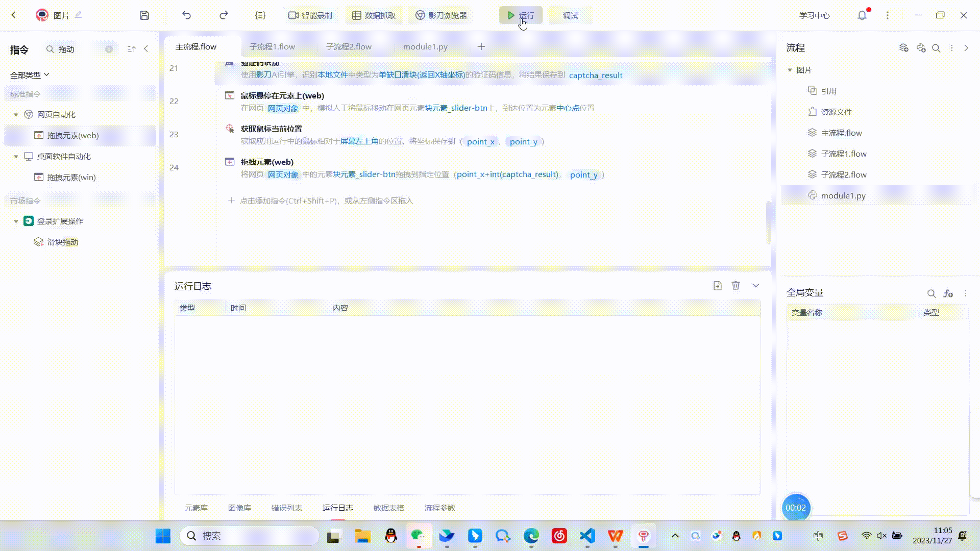The width and height of the screenshot is (980, 551).
Task: Open WPS Office from taskbar
Action: [x=615, y=536]
